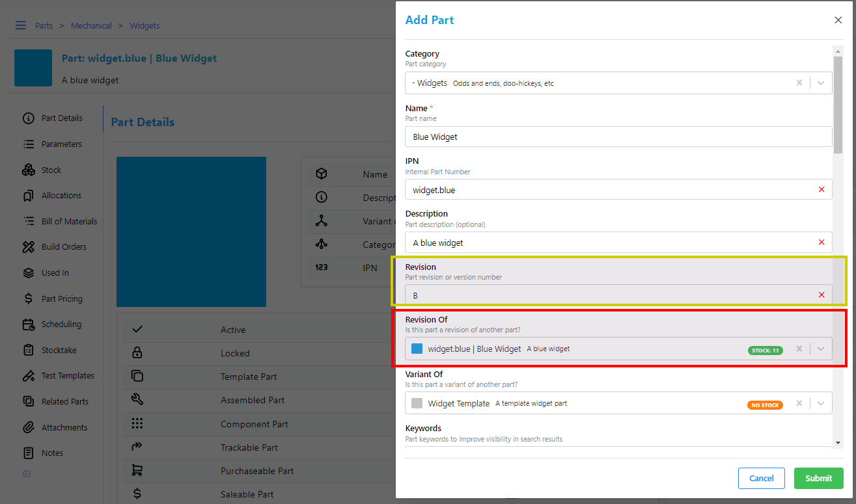Open the Parameters tab in sidebar
Image resolution: width=856 pixels, height=504 pixels.
click(61, 144)
